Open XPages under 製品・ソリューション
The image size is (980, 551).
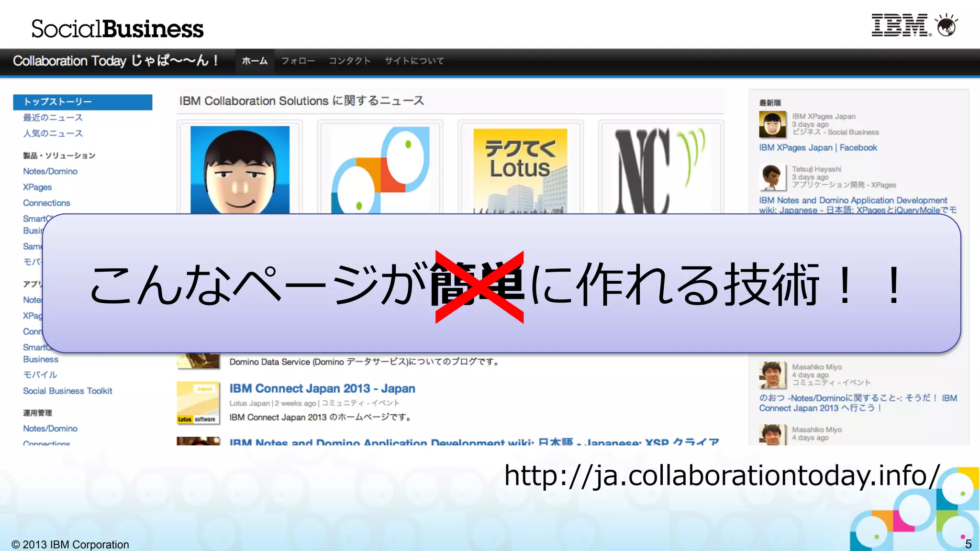37,187
